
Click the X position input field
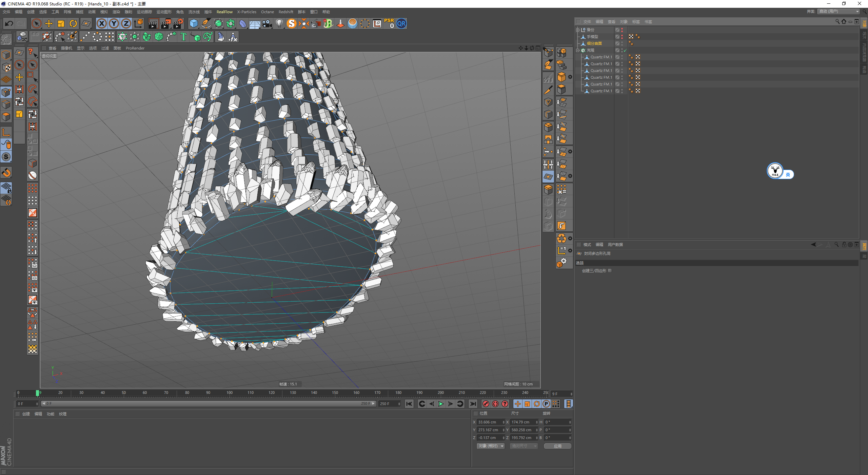point(489,422)
